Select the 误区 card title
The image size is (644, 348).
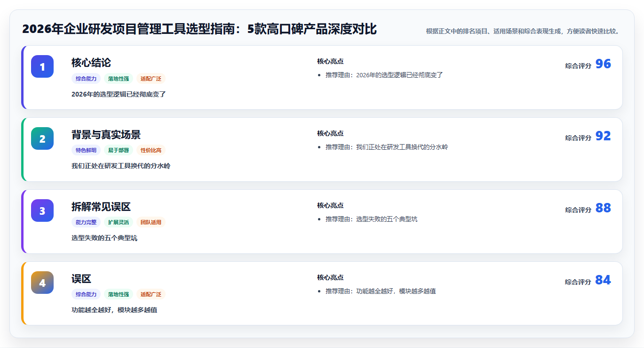point(81,279)
